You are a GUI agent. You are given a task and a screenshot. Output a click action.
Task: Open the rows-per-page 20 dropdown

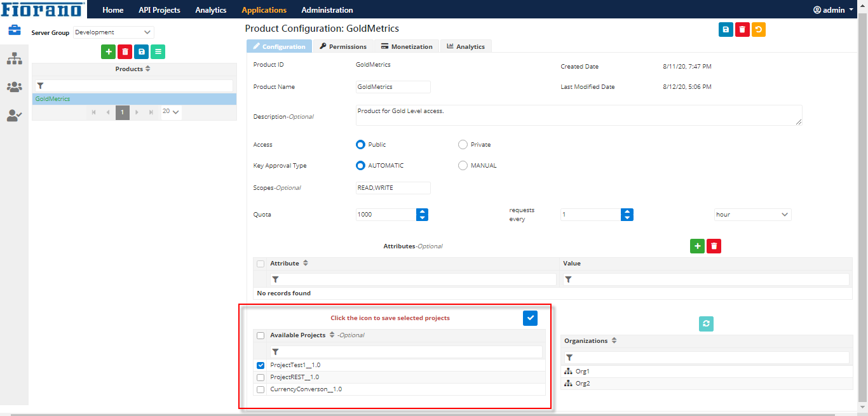pyautogui.click(x=171, y=112)
